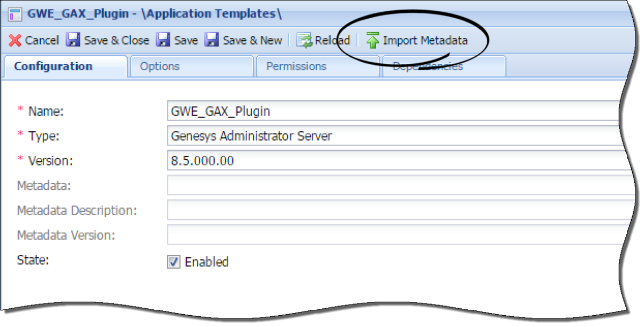
Task: Open the Permissions tab
Action: (317, 66)
